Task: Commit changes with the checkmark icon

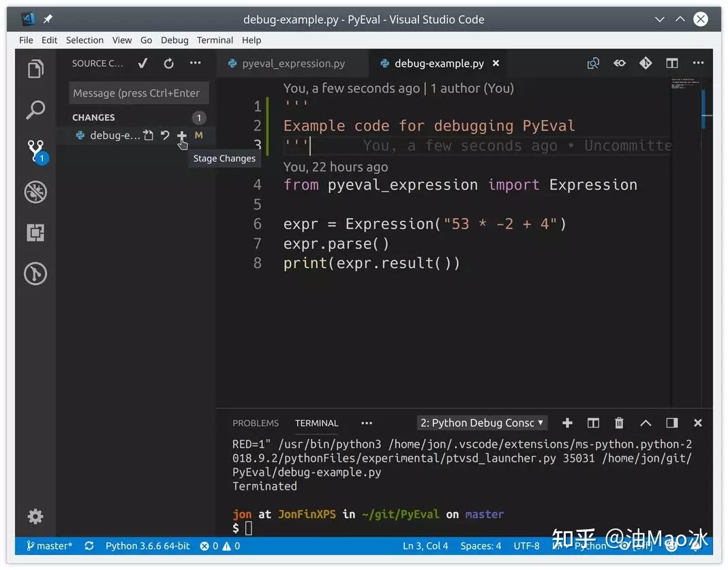Action: point(142,63)
